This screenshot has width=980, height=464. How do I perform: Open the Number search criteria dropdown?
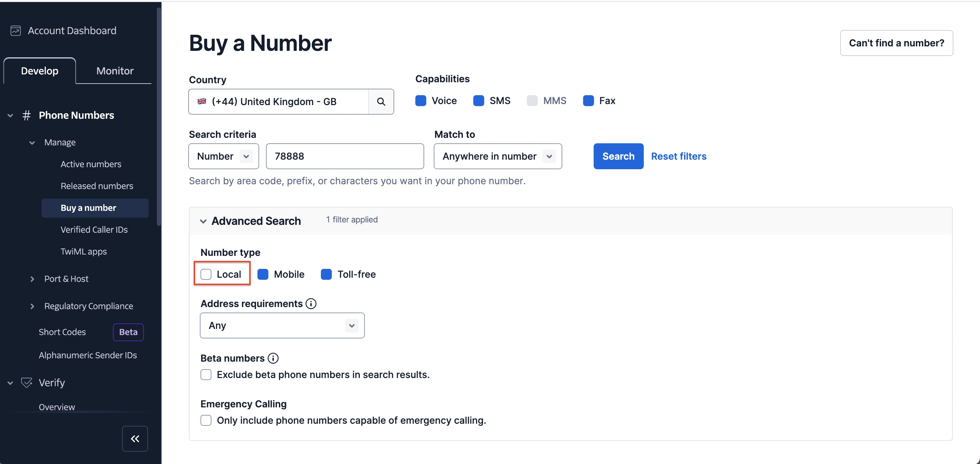click(223, 157)
